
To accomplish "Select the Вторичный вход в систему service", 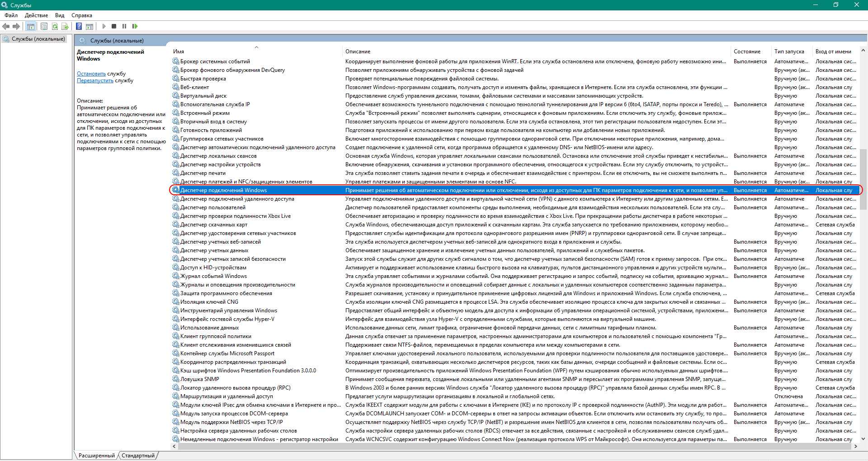I will point(213,122).
